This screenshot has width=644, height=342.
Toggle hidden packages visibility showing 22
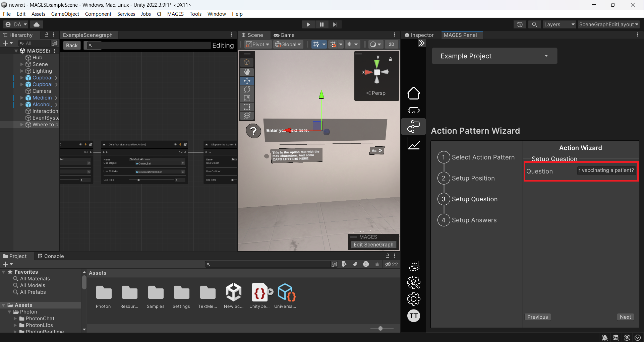click(x=391, y=264)
